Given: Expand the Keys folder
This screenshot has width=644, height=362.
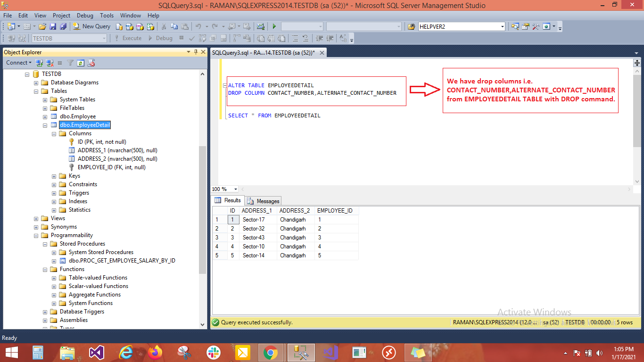Looking at the screenshot, I should coord(54,175).
